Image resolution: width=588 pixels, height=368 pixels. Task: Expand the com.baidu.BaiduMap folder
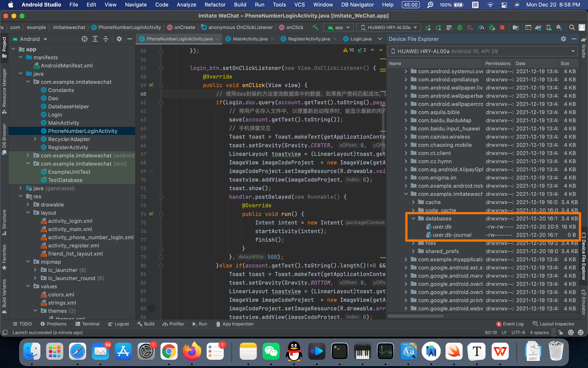click(x=406, y=120)
